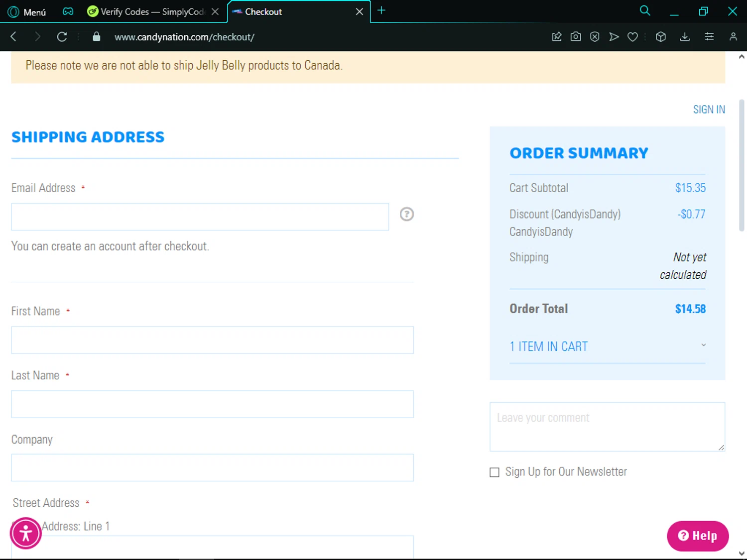This screenshot has height=560, width=747.
Task: Click the First Name input field
Action: point(212,340)
